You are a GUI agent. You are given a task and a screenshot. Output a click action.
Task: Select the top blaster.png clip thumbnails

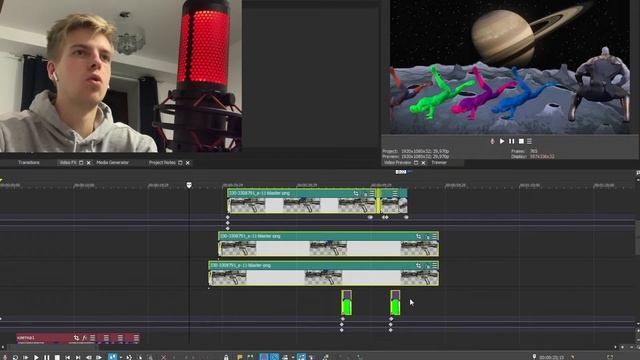pos(302,205)
